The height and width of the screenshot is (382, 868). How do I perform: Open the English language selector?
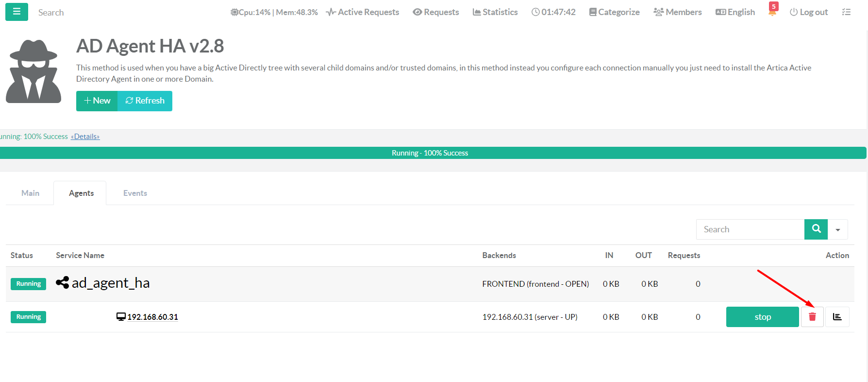735,12
